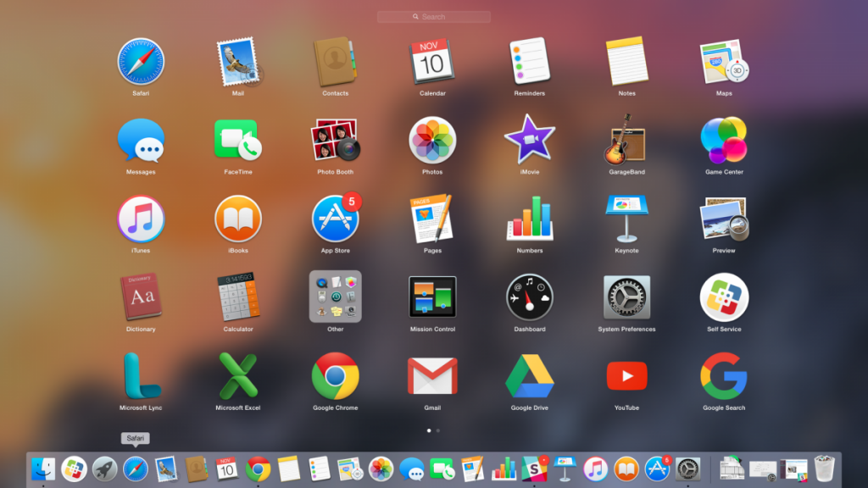Click Google Chrome icon in Dock
Viewport: 868px width, 488px height.
click(258, 469)
